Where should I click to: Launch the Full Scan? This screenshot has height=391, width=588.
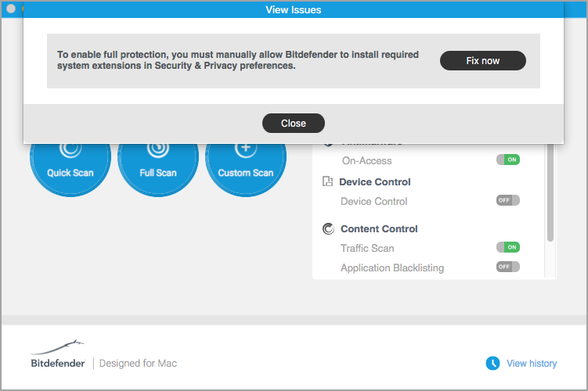click(x=158, y=169)
